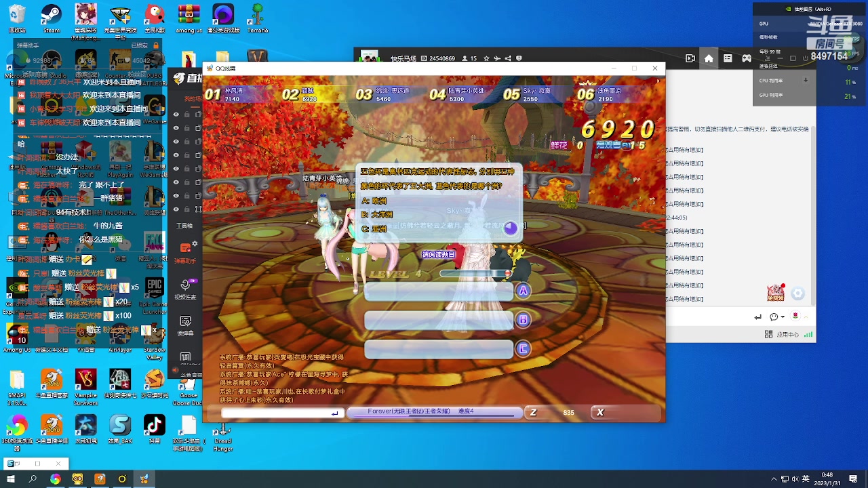The image size is (868, 488).
Task: Click the 鲜花 flower label in the game
Action: 559,145
